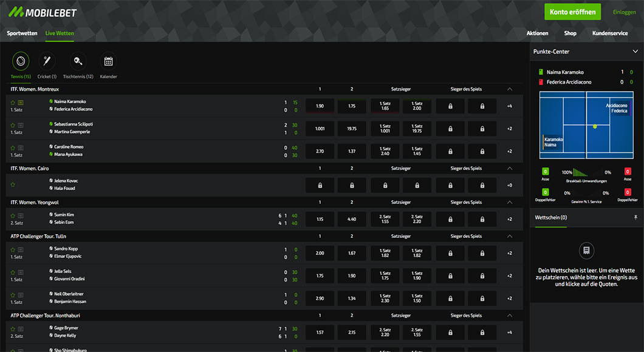Viewport: 644px width, 352px height.
Task: Expand +4 markets for Karamoko match
Action: pyautogui.click(x=509, y=106)
